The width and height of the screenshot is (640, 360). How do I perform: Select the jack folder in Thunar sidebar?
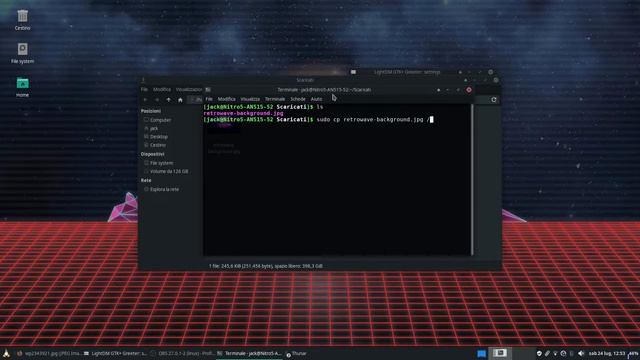point(151,129)
